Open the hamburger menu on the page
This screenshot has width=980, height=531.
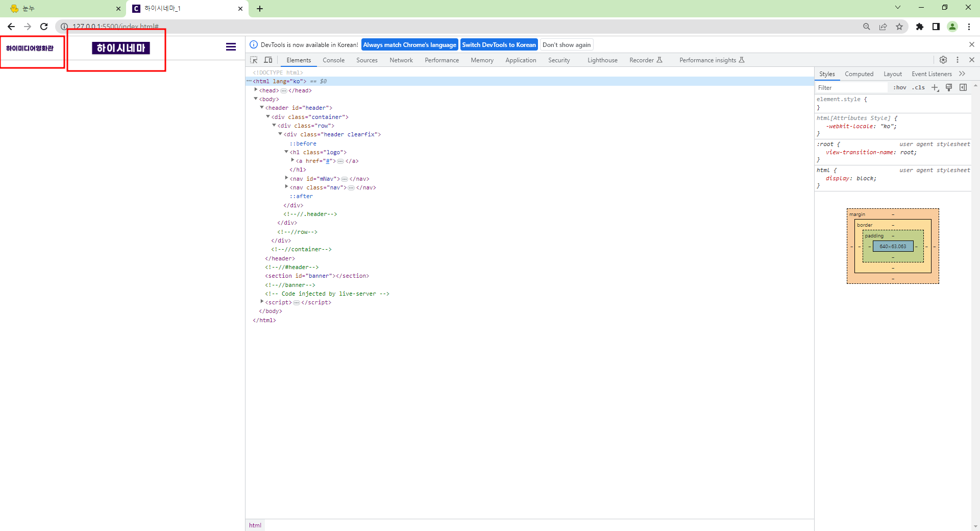tap(231, 47)
